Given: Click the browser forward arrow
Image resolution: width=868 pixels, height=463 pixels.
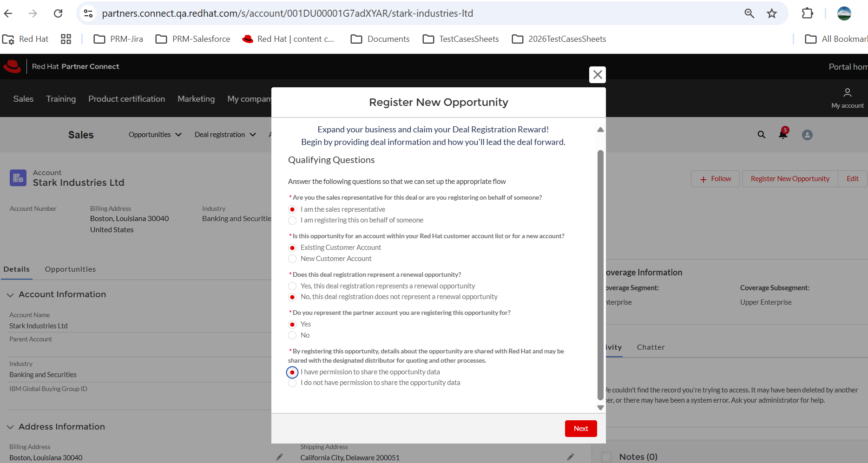Looking at the screenshot, I should [x=33, y=13].
